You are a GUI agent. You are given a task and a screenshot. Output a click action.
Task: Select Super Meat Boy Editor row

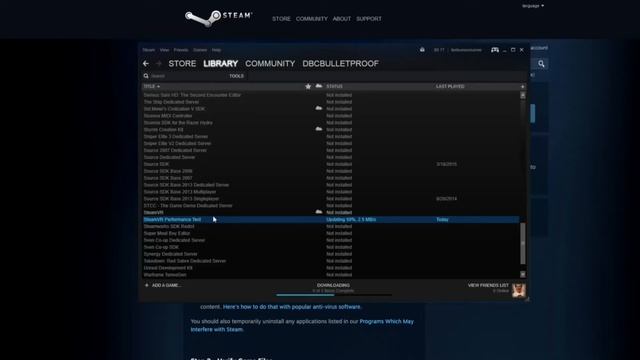click(331, 233)
